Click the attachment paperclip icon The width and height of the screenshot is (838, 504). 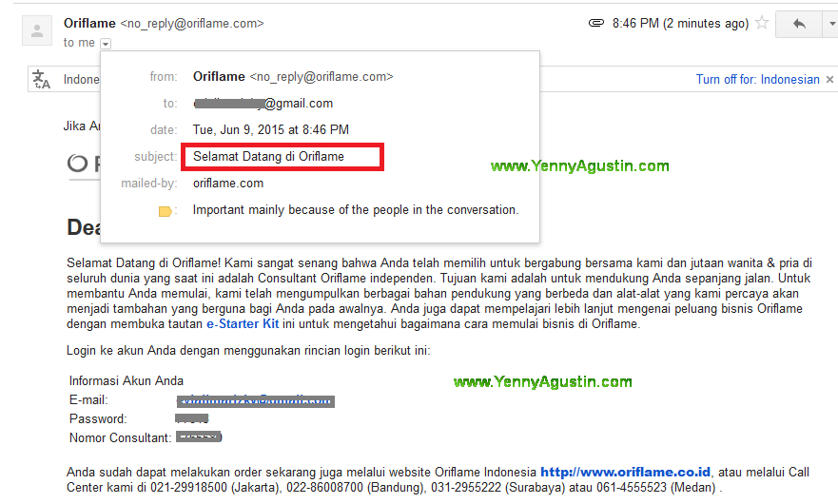(x=595, y=23)
